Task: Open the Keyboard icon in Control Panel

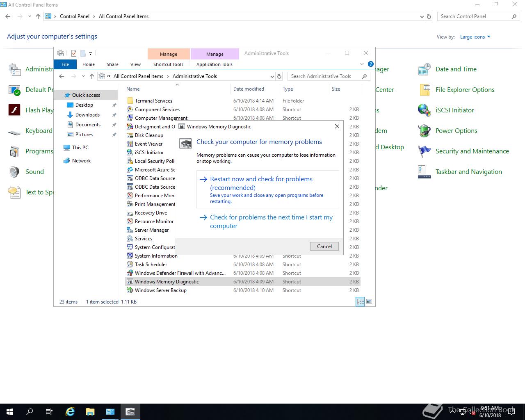Action: (14, 132)
